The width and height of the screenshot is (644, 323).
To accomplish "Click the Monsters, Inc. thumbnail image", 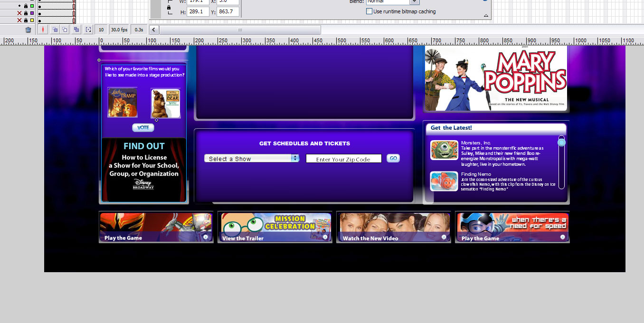I will (x=444, y=150).
